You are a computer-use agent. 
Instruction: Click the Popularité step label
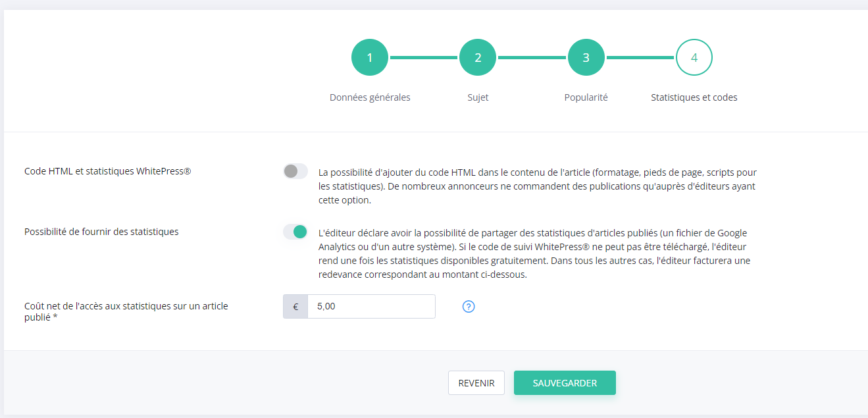[586, 97]
